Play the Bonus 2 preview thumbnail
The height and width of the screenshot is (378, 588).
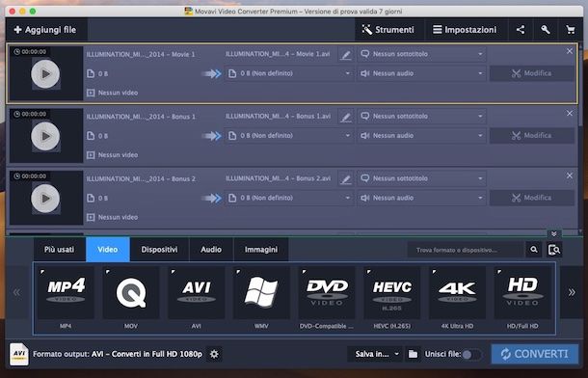pos(45,199)
